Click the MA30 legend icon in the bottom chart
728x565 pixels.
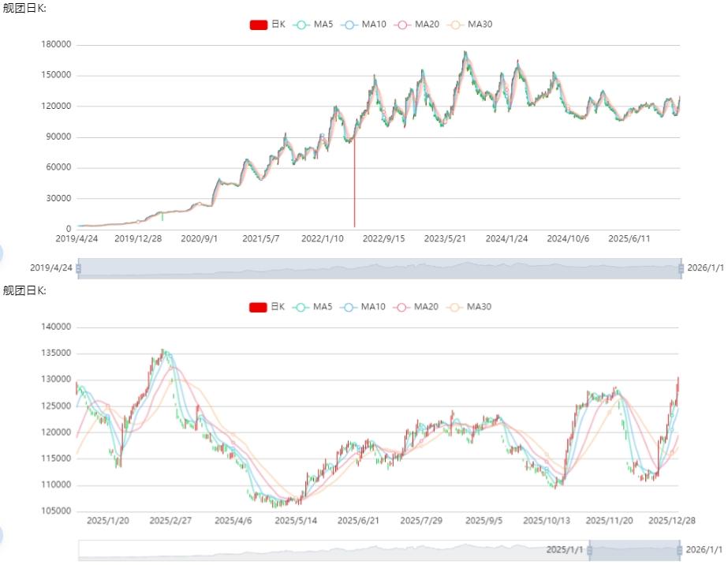[x=454, y=307]
